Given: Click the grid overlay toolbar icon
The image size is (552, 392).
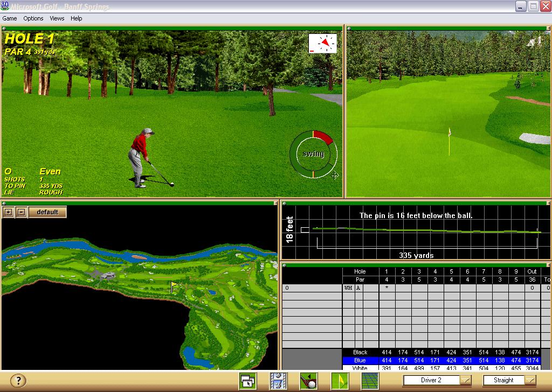Looking at the screenshot, I should (x=370, y=381).
